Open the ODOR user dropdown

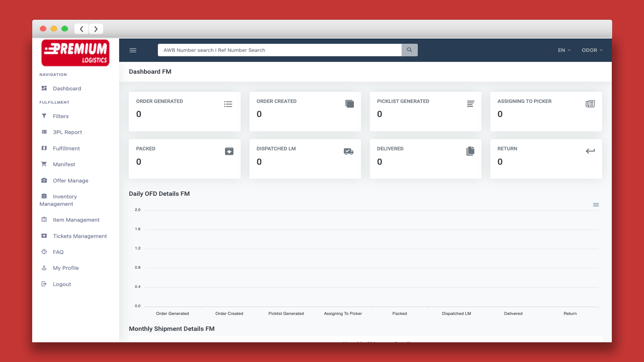592,50
